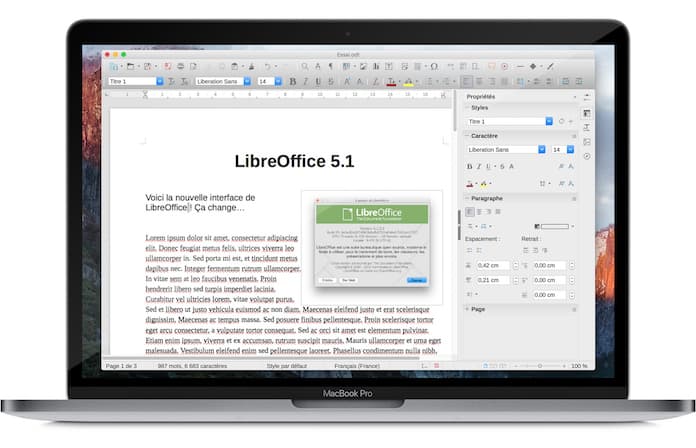Open Find & Replace magnifier icon
The width and height of the screenshot is (696, 448).
[x=304, y=67]
